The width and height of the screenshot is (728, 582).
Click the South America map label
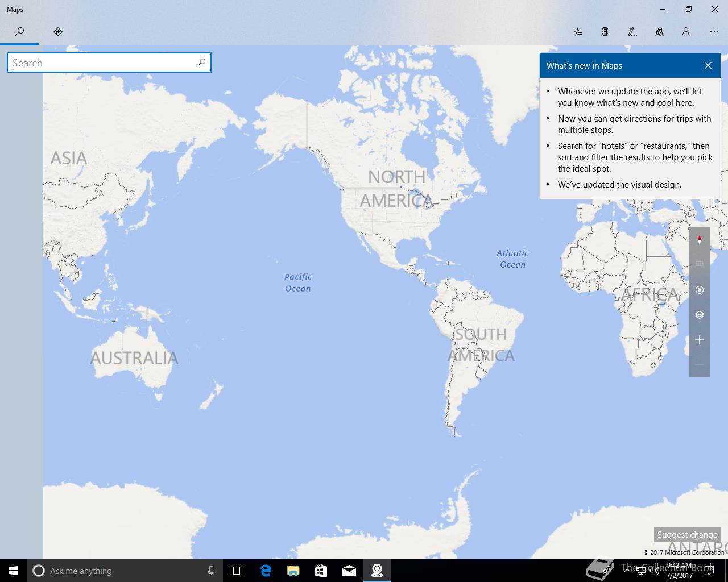pos(481,345)
